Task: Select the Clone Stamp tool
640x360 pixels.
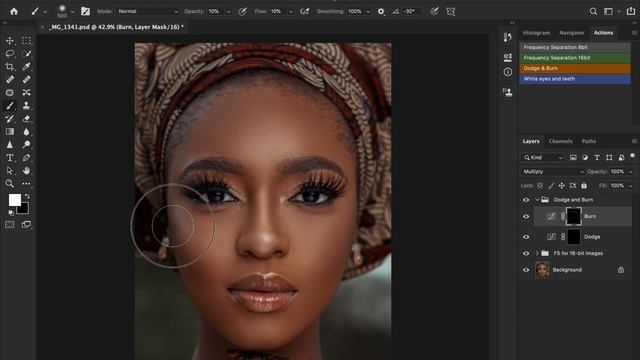Action: pyautogui.click(x=27, y=106)
